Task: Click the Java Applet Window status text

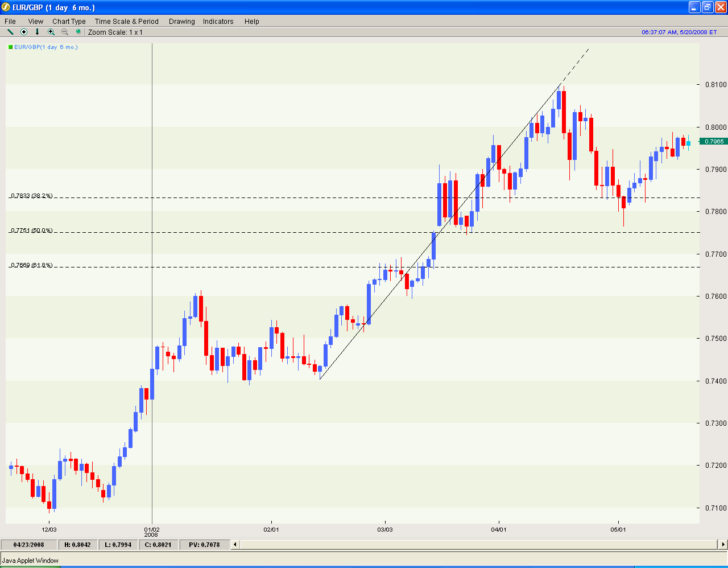Action: [30, 561]
